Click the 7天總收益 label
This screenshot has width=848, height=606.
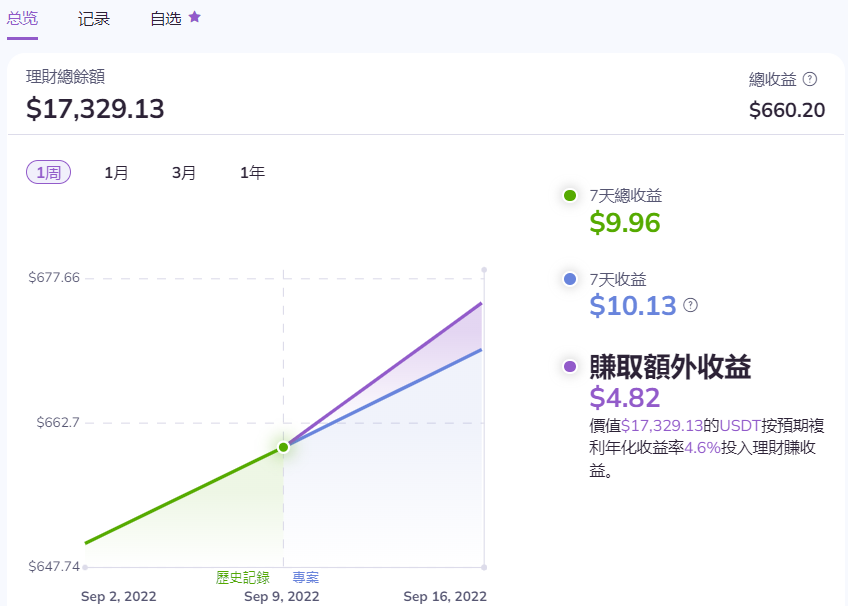pyautogui.click(x=626, y=195)
